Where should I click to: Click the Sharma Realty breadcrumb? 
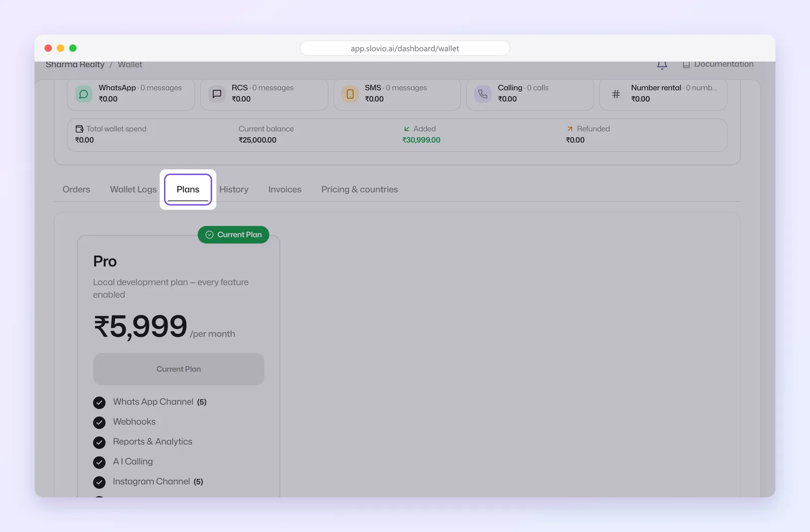click(x=75, y=64)
